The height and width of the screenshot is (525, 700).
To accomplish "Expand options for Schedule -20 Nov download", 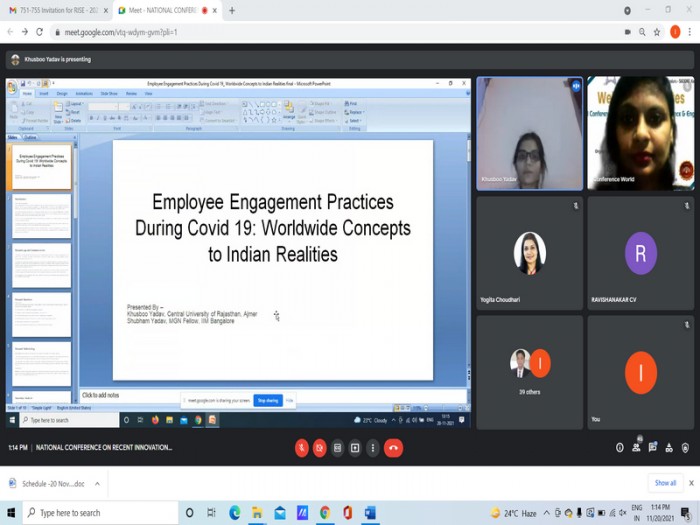I will [x=97, y=483].
